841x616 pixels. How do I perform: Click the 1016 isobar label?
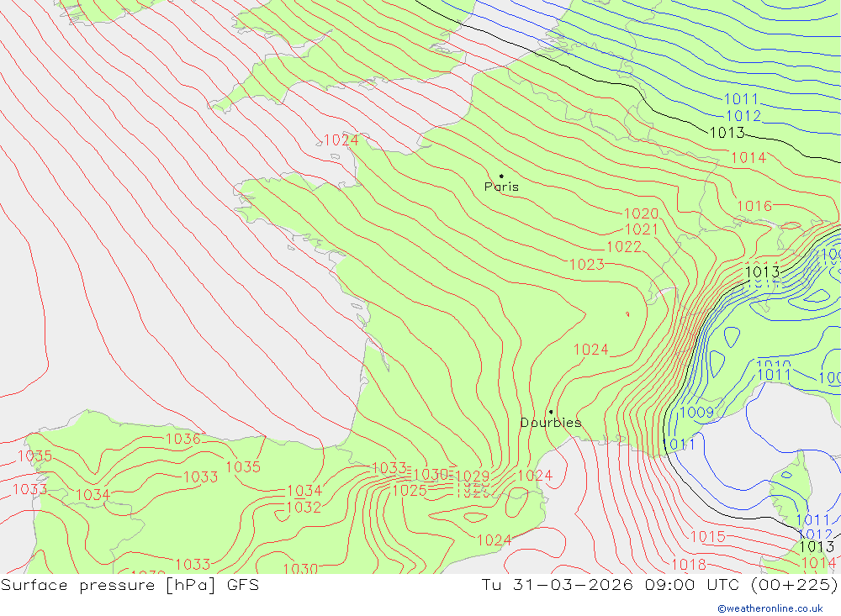click(754, 207)
